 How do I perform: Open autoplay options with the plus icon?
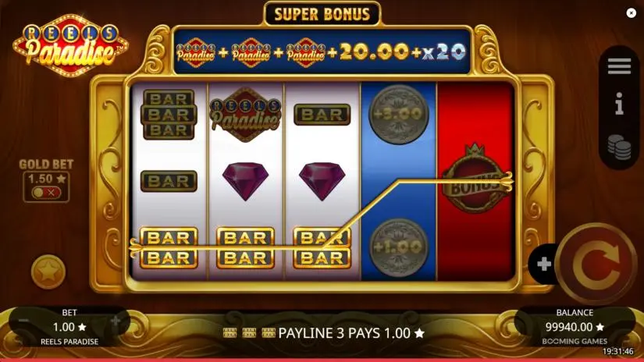coord(544,264)
